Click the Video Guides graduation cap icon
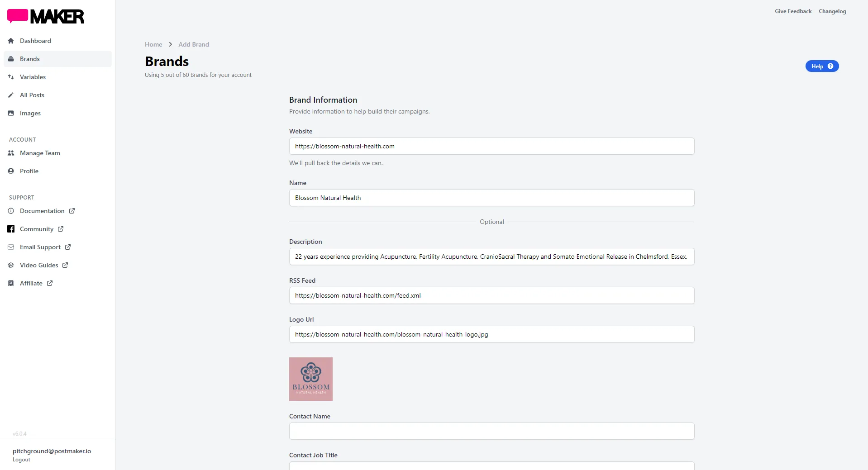The height and width of the screenshot is (470, 868). point(11,265)
